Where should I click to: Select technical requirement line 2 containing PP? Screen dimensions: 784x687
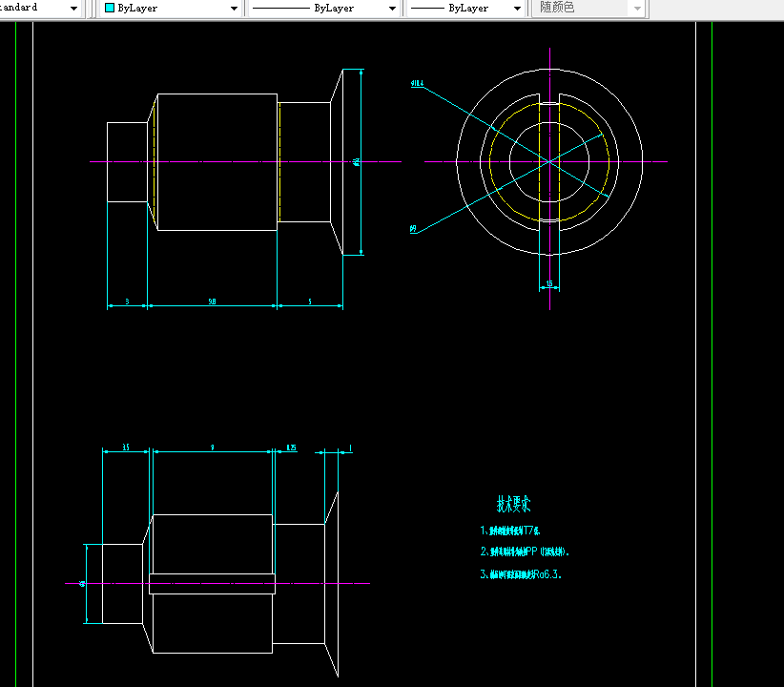[x=525, y=552]
